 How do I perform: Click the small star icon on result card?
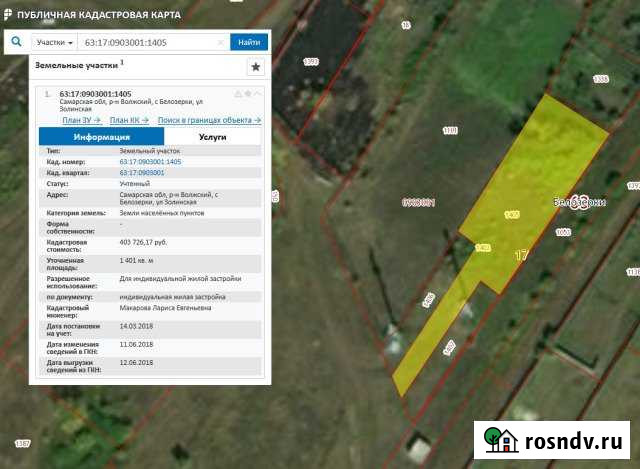pos(247,94)
